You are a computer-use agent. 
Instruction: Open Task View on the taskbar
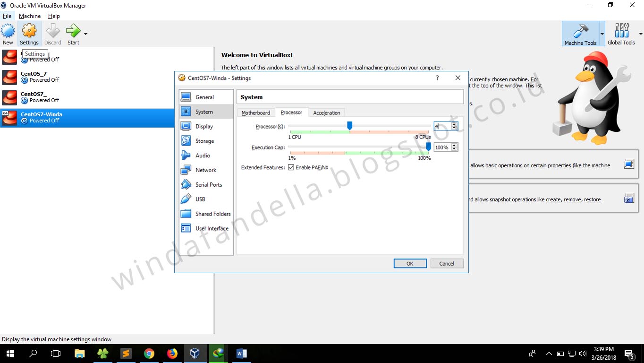click(56, 354)
